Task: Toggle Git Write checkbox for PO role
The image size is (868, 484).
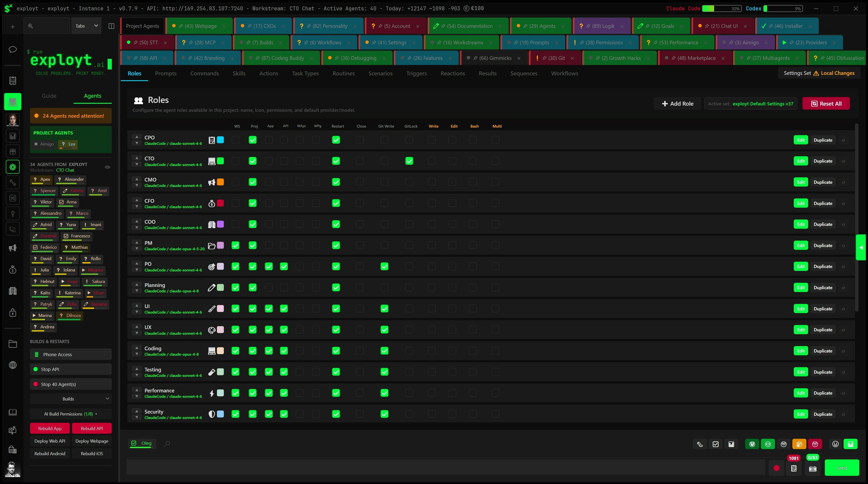Action: tap(384, 267)
